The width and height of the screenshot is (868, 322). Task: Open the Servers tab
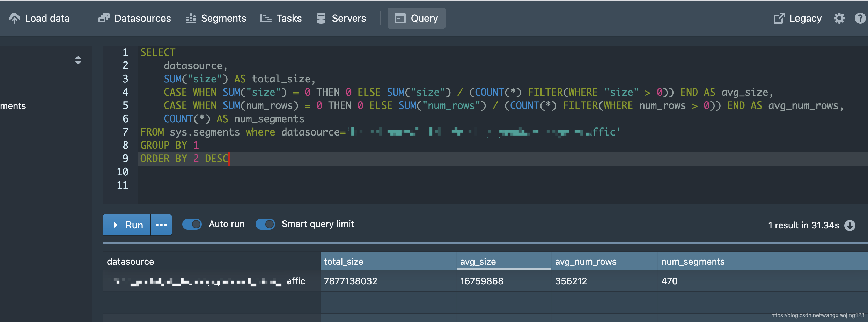click(341, 18)
